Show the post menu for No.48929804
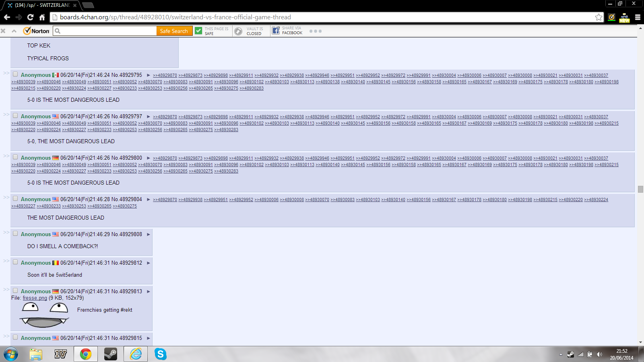The image size is (644, 362). pos(149,200)
